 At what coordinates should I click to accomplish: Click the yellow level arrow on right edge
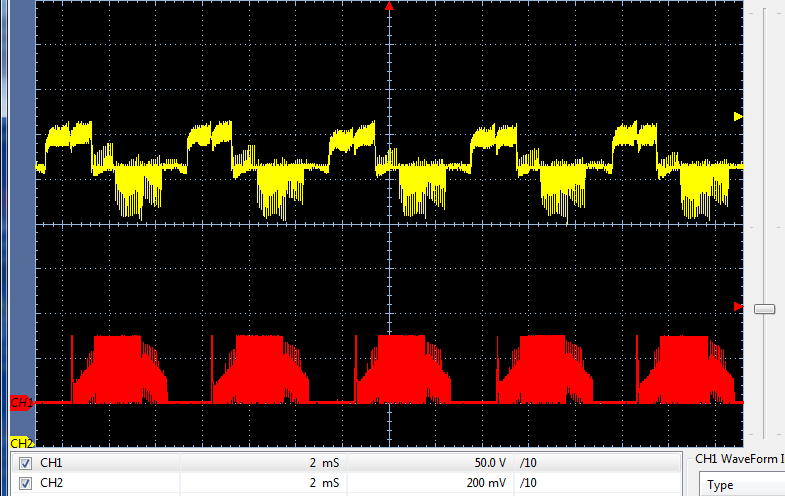738,117
